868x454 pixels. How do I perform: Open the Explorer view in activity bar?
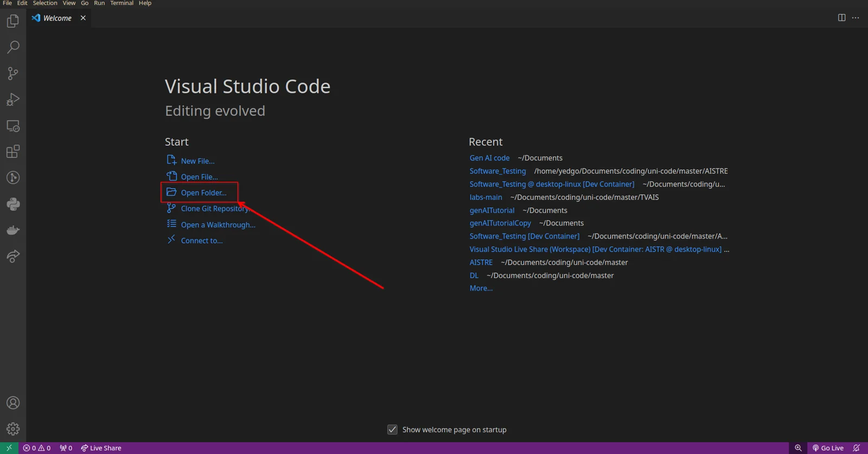coord(13,21)
